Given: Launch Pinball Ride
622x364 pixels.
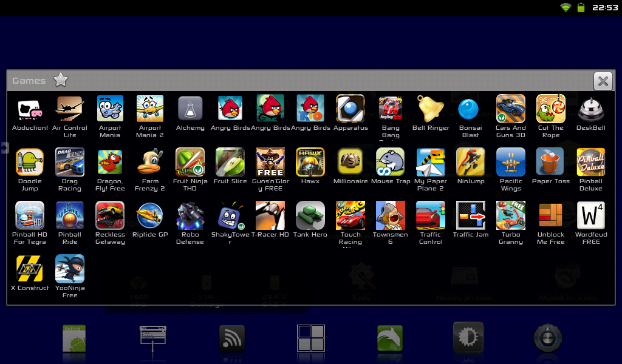Looking at the screenshot, I should 70,215.
